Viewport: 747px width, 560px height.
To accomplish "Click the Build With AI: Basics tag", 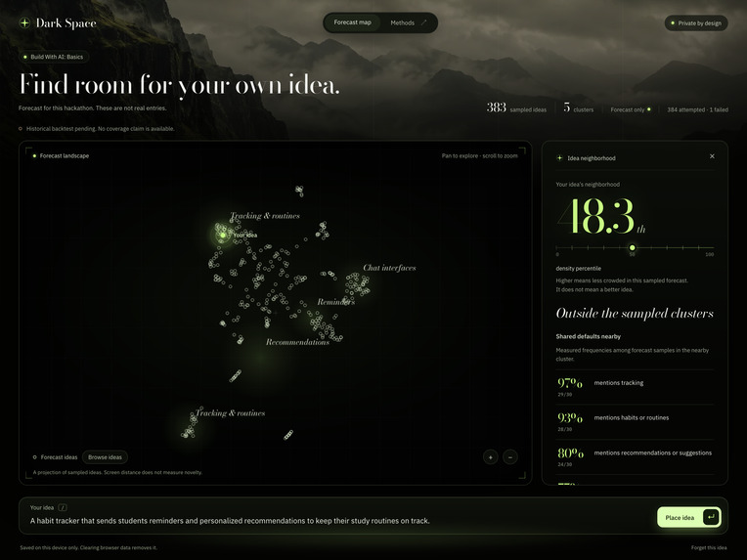I will [x=54, y=57].
